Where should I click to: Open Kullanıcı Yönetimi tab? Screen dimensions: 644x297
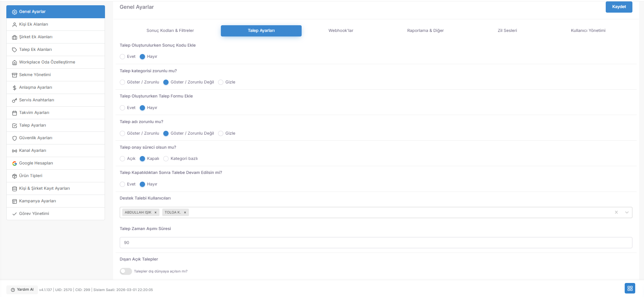click(588, 31)
